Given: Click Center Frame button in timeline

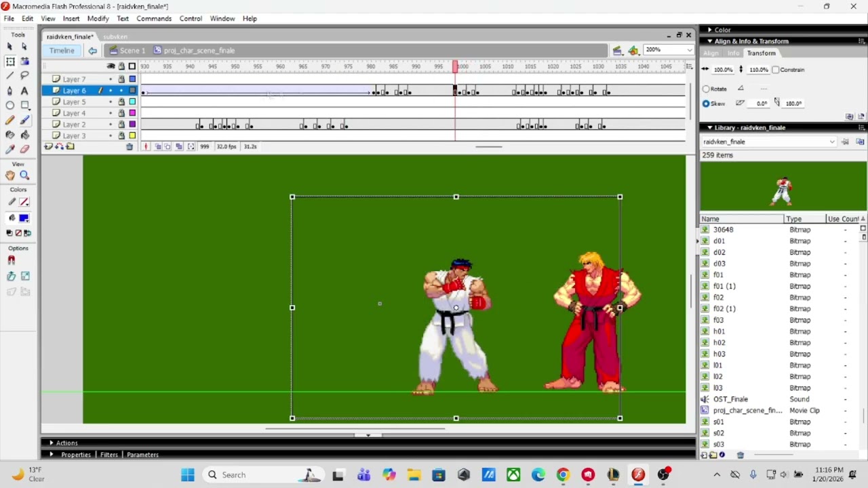Looking at the screenshot, I should point(146,146).
